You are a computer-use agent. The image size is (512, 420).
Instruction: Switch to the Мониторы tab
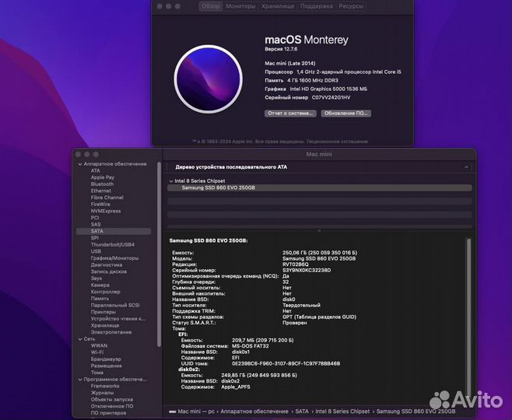point(240,5)
